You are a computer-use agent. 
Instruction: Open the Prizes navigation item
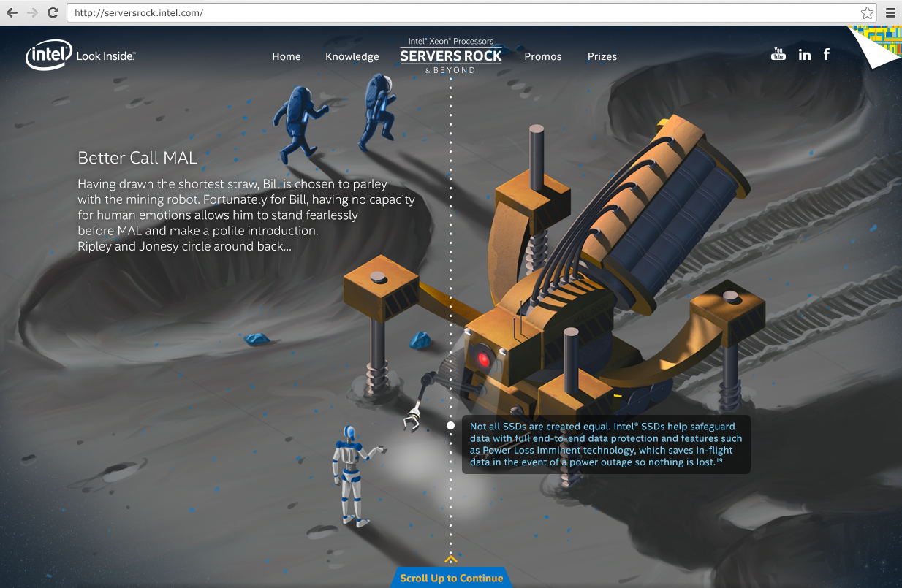pos(602,56)
